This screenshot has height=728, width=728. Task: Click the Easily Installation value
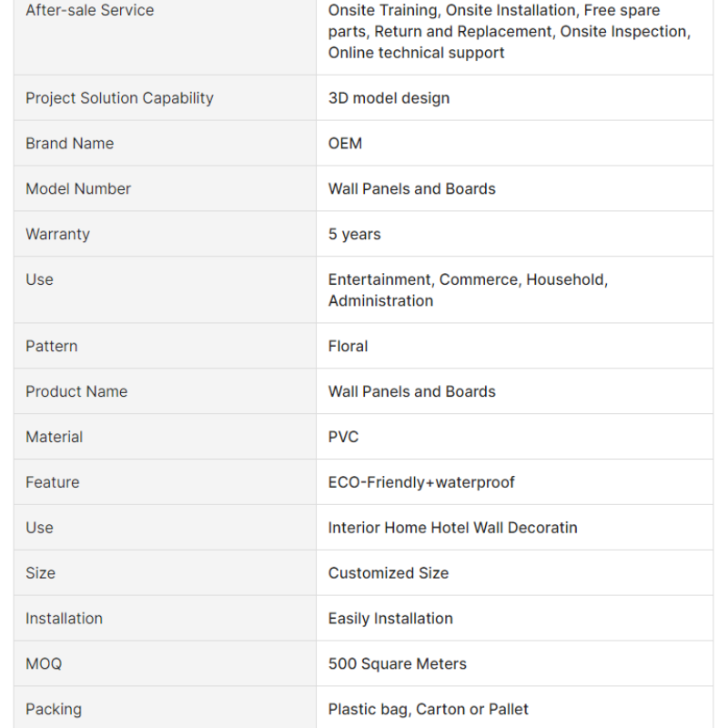coord(390,619)
